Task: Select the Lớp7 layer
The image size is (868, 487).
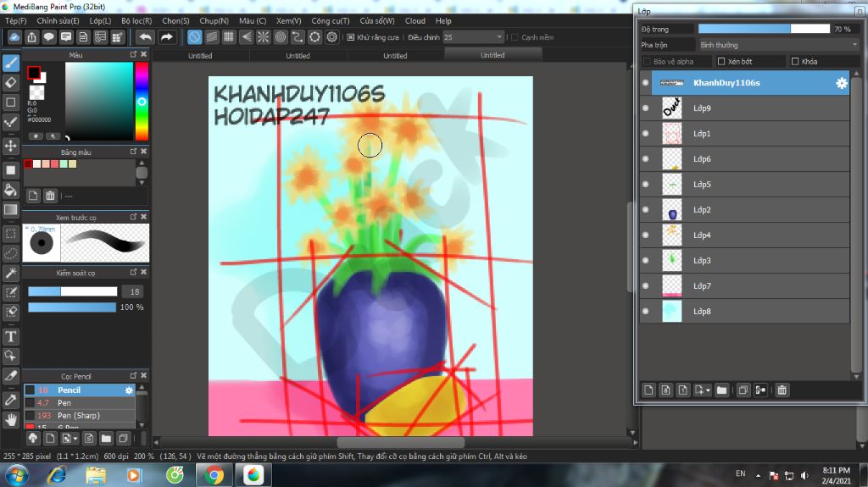Action: 744,286
